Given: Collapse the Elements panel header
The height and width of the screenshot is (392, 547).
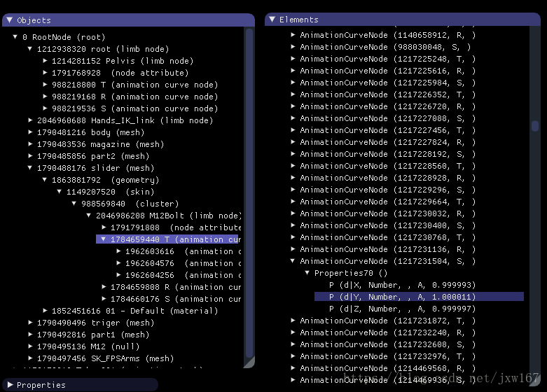Looking at the screenshot, I should (272, 20).
